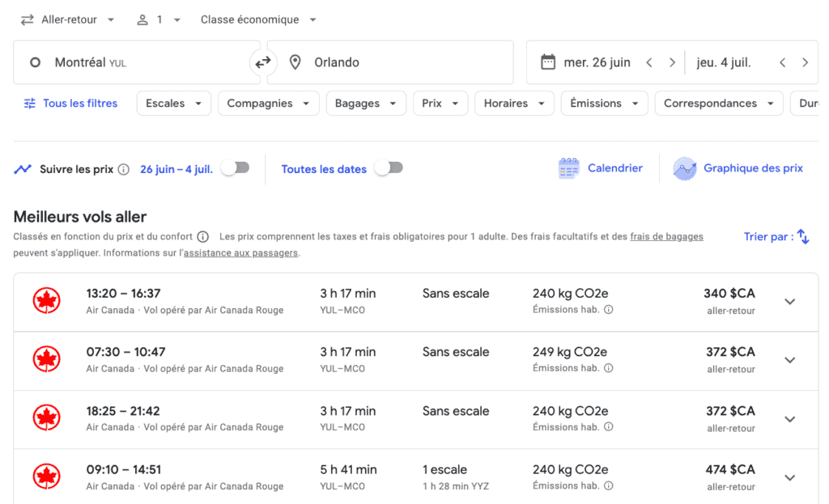Click the Orlando destination field
Screen dimensions: 829x504
pos(390,62)
